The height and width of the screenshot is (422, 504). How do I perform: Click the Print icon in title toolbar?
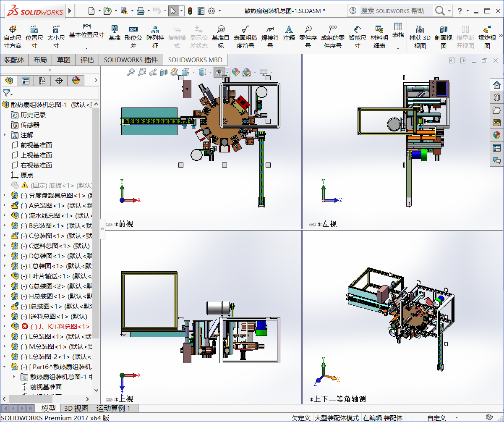tap(141, 11)
